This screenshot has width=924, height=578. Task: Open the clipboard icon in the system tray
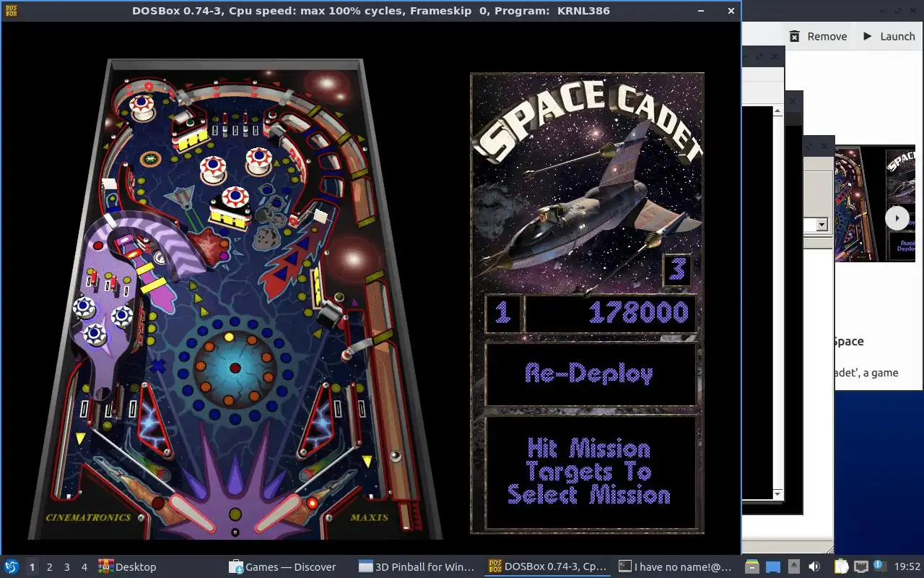842,567
